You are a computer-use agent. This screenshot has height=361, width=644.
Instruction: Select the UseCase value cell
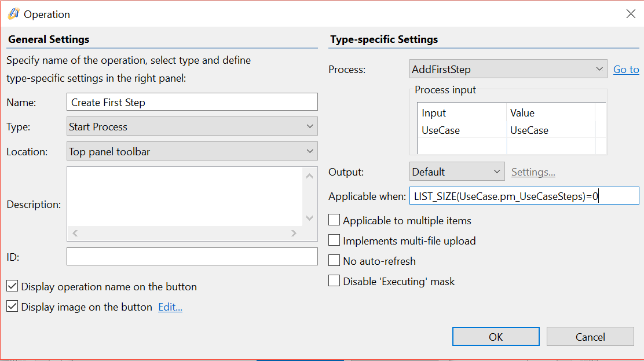pyautogui.click(x=550, y=130)
